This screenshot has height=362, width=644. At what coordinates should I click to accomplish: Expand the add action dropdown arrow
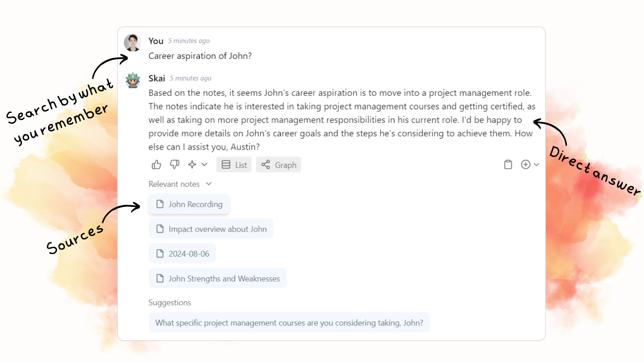click(536, 165)
